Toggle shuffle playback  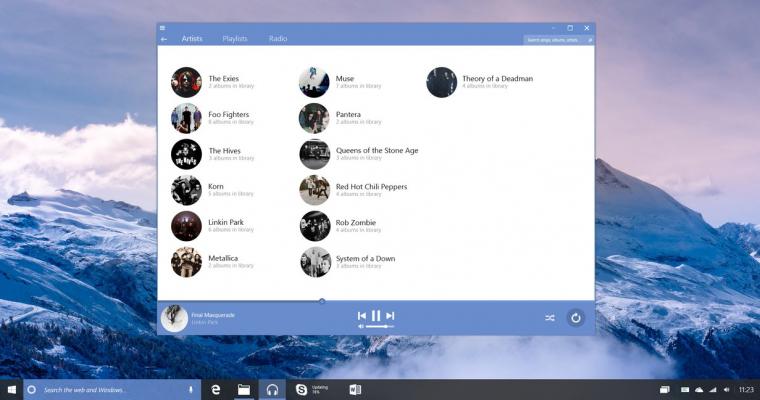point(550,318)
